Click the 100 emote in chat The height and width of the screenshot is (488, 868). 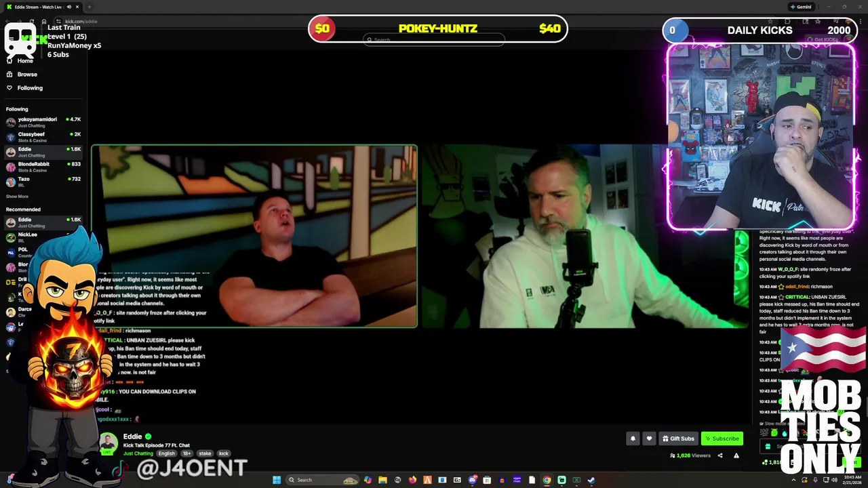click(764, 432)
